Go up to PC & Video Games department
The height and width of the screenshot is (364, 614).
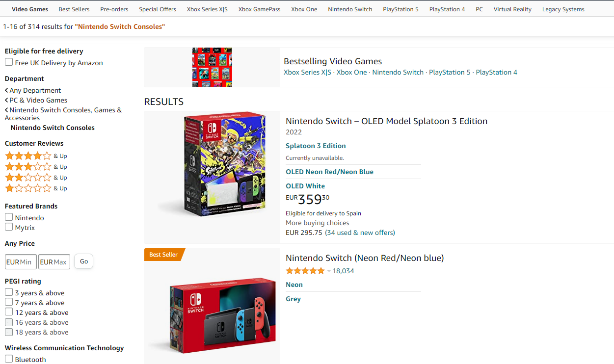[x=38, y=100]
